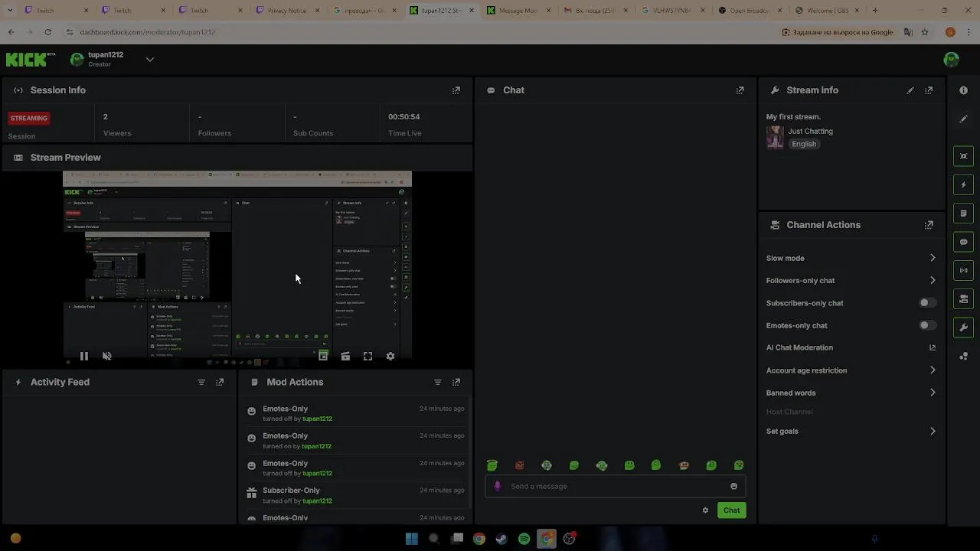This screenshot has height=551, width=980.
Task: Switch to the Open Broadcaster browser tab
Action: tap(750, 11)
